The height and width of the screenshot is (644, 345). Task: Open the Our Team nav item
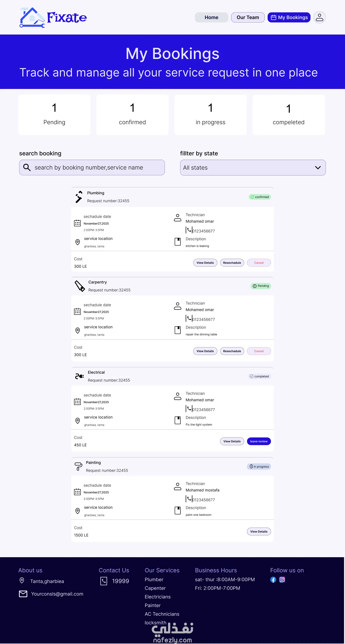pyautogui.click(x=247, y=18)
